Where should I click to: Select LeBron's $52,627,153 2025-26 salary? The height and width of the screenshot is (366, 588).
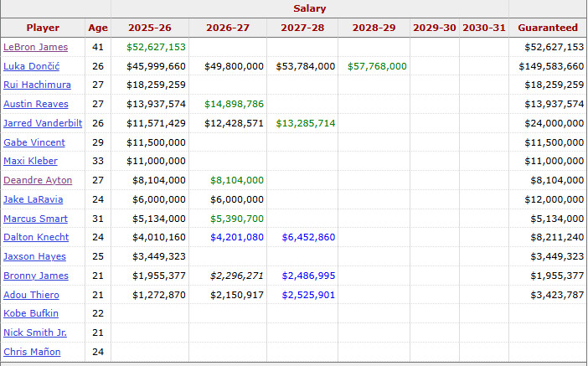point(156,47)
